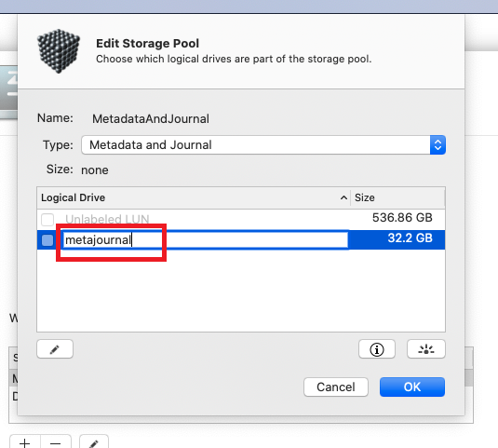Click the Cancel button

pos(336,387)
